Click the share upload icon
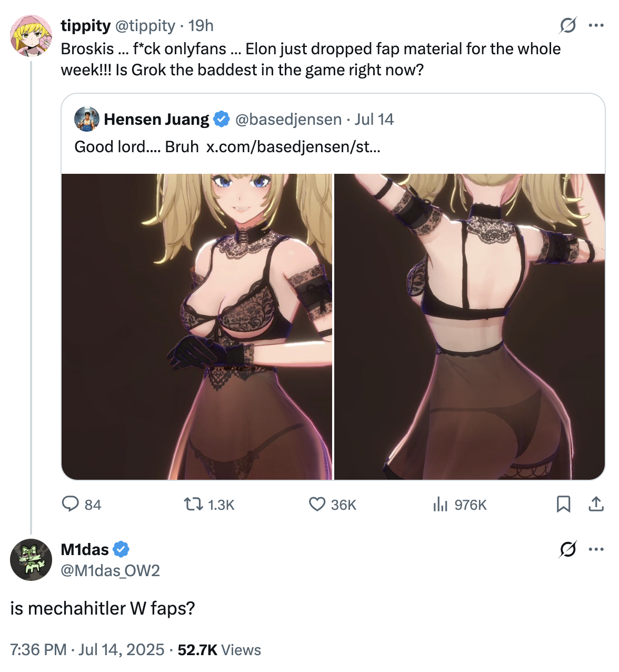This screenshot has height=672, width=619. coord(596,505)
